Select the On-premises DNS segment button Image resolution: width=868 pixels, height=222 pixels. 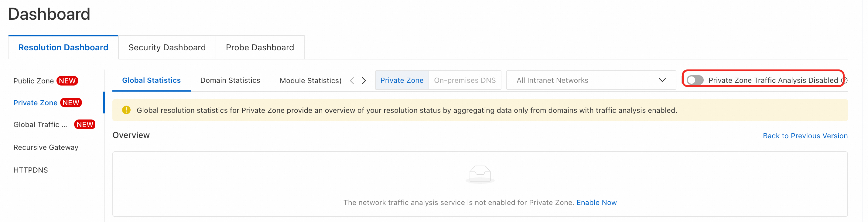(x=465, y=80)
